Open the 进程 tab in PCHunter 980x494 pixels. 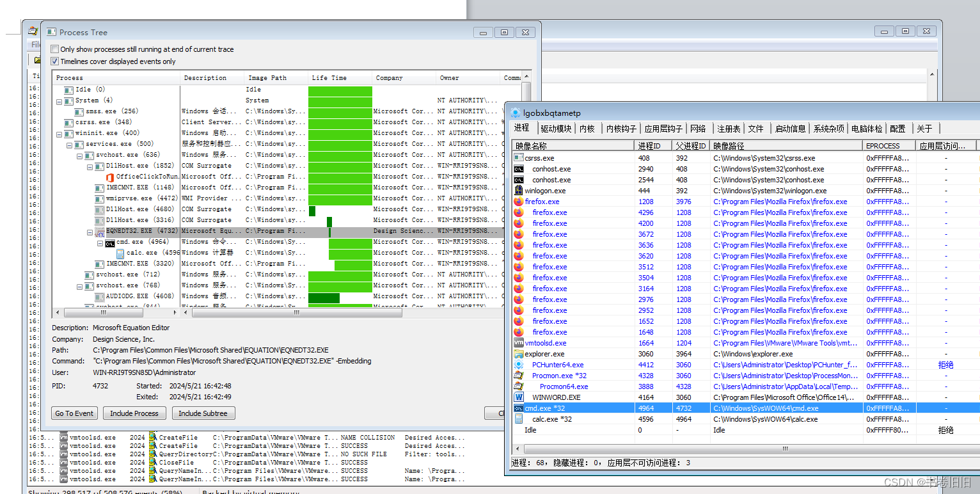coord(521,128)
